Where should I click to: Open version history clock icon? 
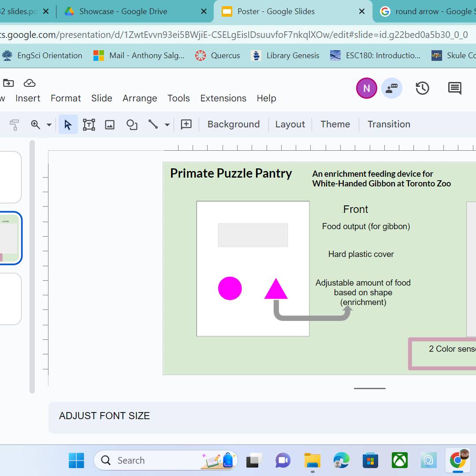(422, 88)
